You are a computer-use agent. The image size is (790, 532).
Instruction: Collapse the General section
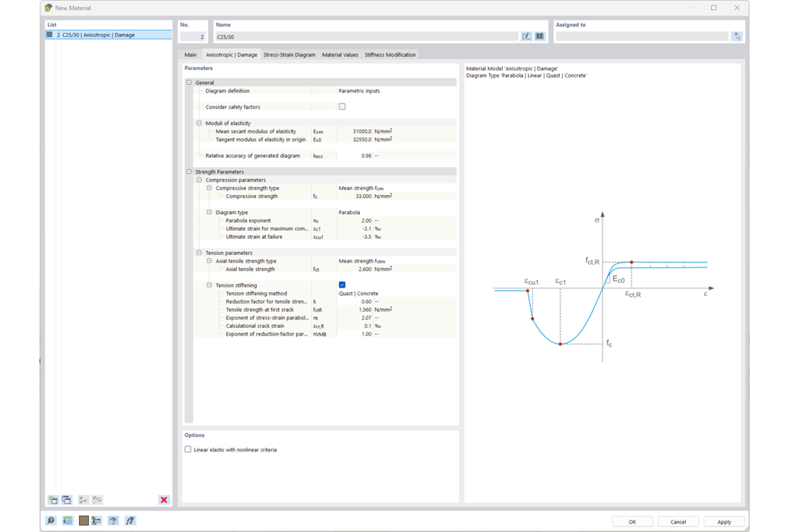pos(189,83)
